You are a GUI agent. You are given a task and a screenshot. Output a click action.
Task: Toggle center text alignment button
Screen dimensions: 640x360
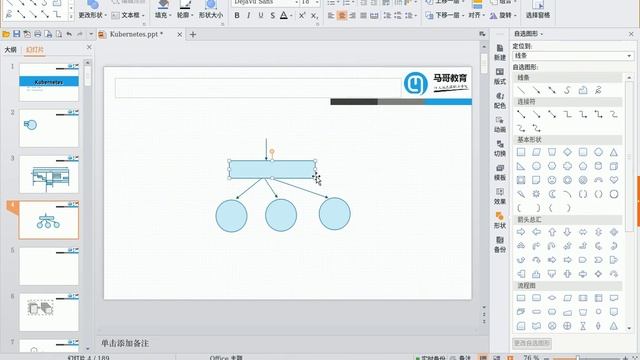[x=342, y=16]
